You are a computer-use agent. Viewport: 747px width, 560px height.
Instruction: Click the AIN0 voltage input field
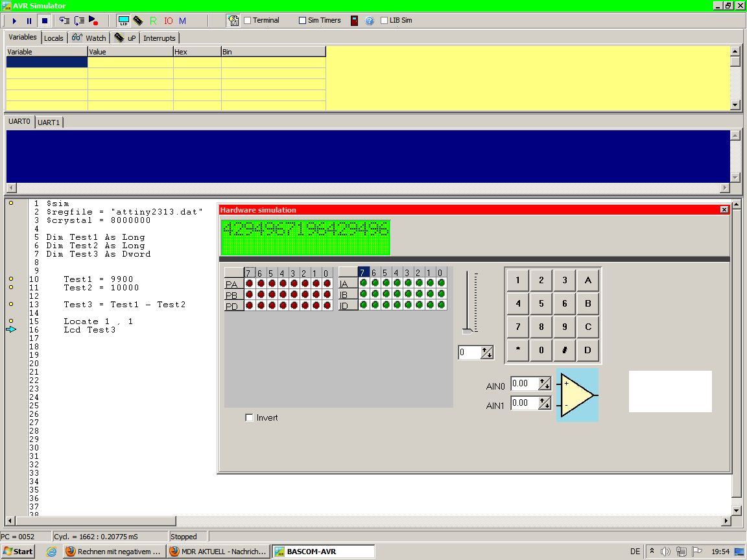525,383
